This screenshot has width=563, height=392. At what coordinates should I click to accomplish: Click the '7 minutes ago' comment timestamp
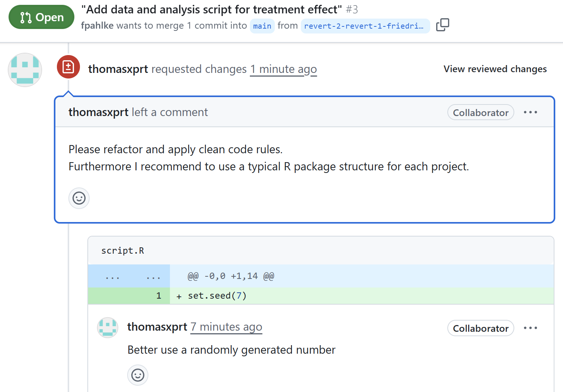[226, 327]
